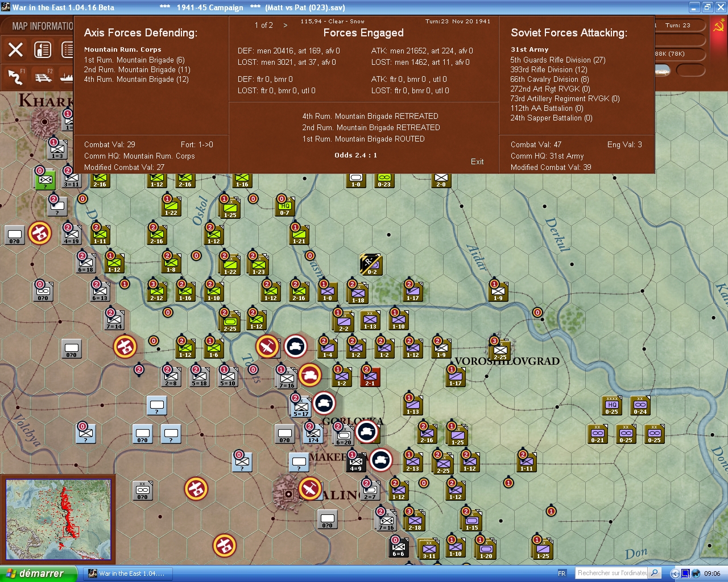
Task: Select the 0-24 unit counter
Action: pos(640,405)
